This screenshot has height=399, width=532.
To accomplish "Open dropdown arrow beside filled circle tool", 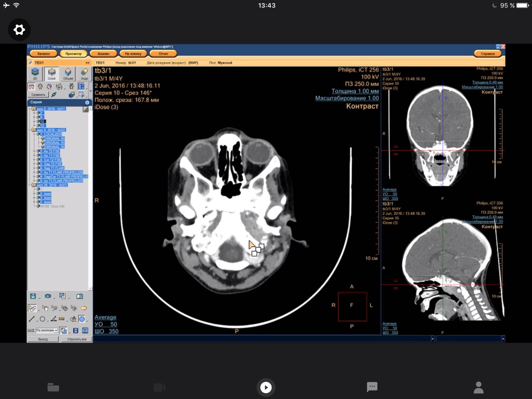I will pyautogui.click(x=87, y=320).
